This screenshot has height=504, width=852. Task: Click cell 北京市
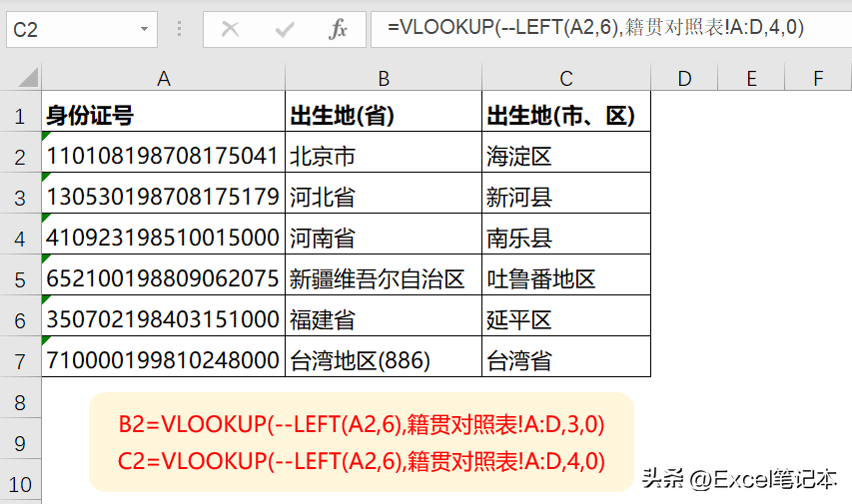point(384,152)
